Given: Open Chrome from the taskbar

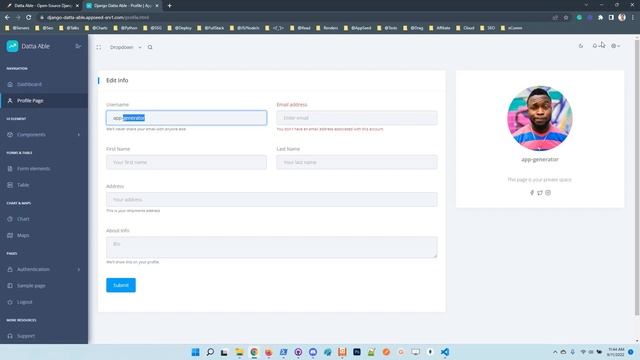Looking at the screenshot, I should [254, 352].
